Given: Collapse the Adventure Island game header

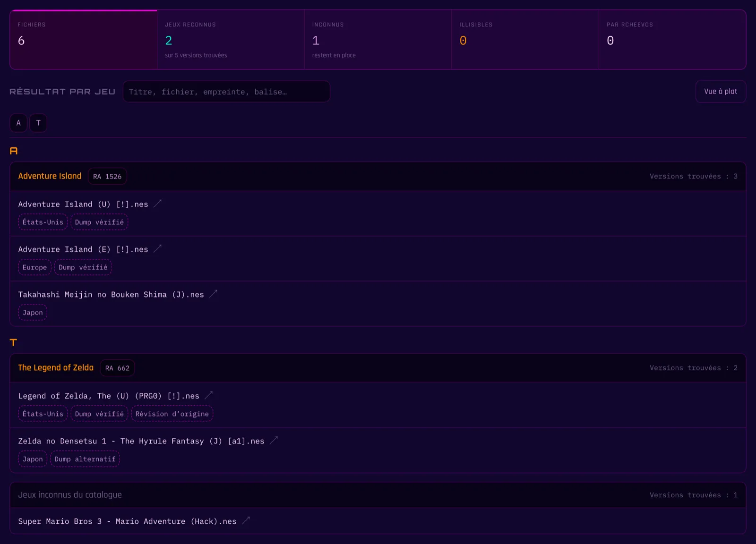Looking at the screenshot, I should coord(378,176).
